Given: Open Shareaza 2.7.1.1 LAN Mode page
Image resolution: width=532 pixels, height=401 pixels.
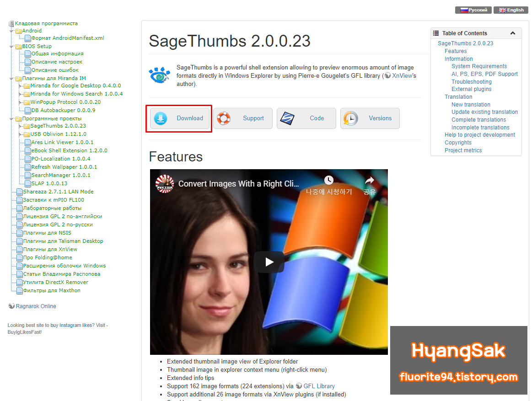Looking at the screenshot, I should [x=59, y=192].
